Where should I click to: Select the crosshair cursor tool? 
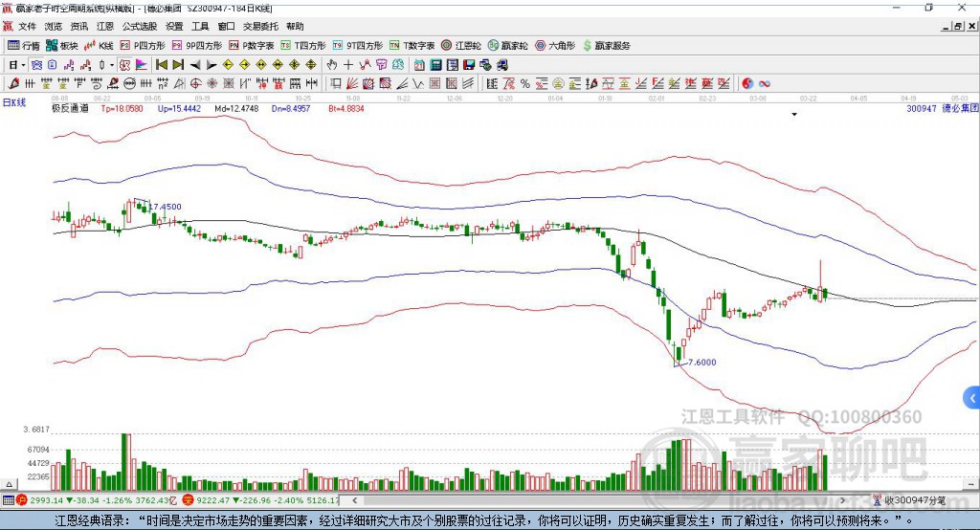click(x=348, y=65)
